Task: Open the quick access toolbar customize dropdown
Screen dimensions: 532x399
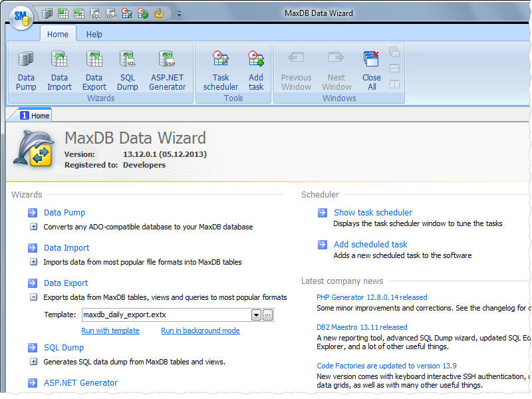Action: pyautogui.click(x=179, y=14)
